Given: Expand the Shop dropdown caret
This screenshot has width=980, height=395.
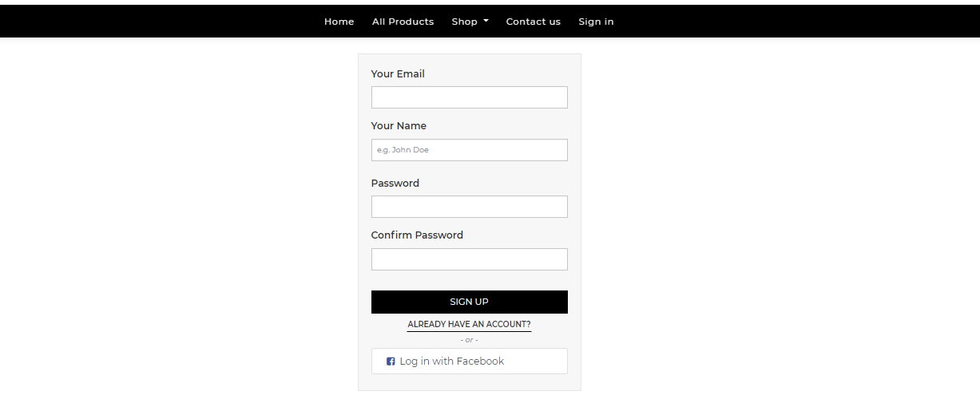Looking at the screenshot, I should [x=486, y=22].
